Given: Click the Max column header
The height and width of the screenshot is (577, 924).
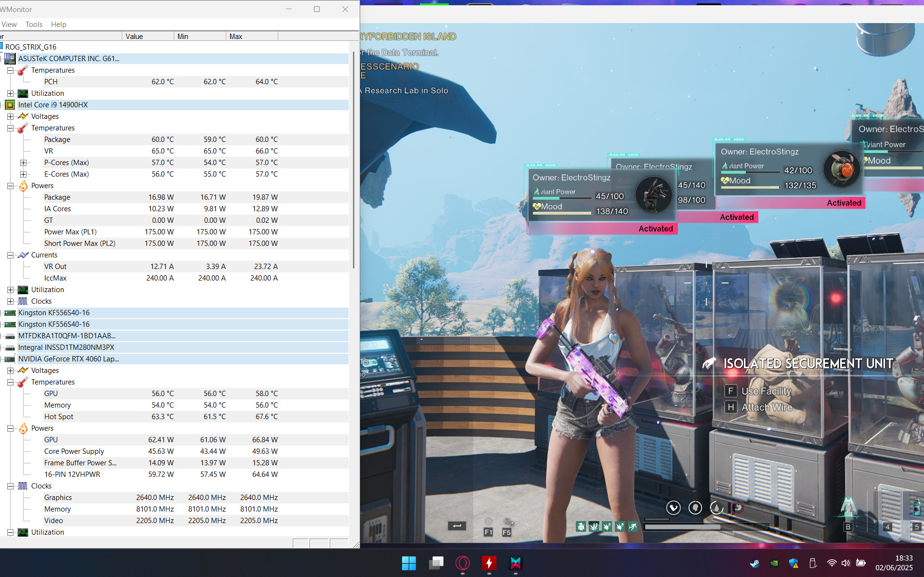Looking at the screenshot, I should coord(252,36).
